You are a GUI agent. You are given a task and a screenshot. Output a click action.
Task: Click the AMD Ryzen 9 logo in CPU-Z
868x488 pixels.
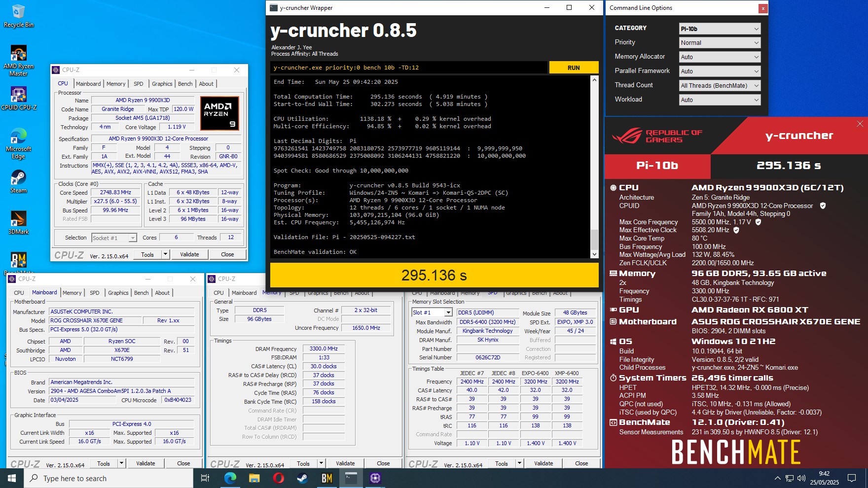(219, 113)
